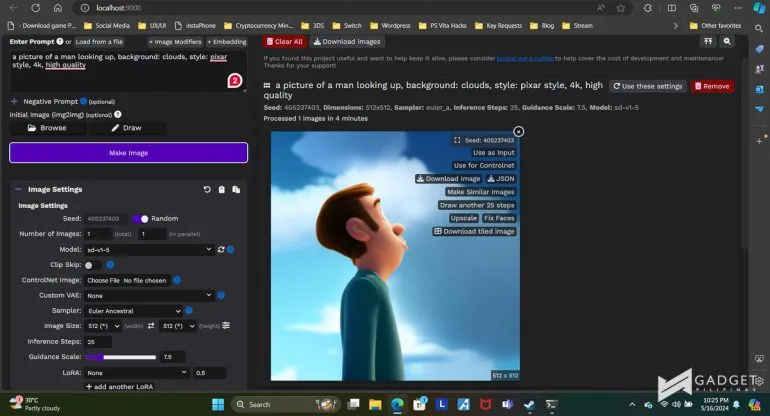Open Microsoft Teams in taskbar

pyautogui.click(x=507, y=404)
